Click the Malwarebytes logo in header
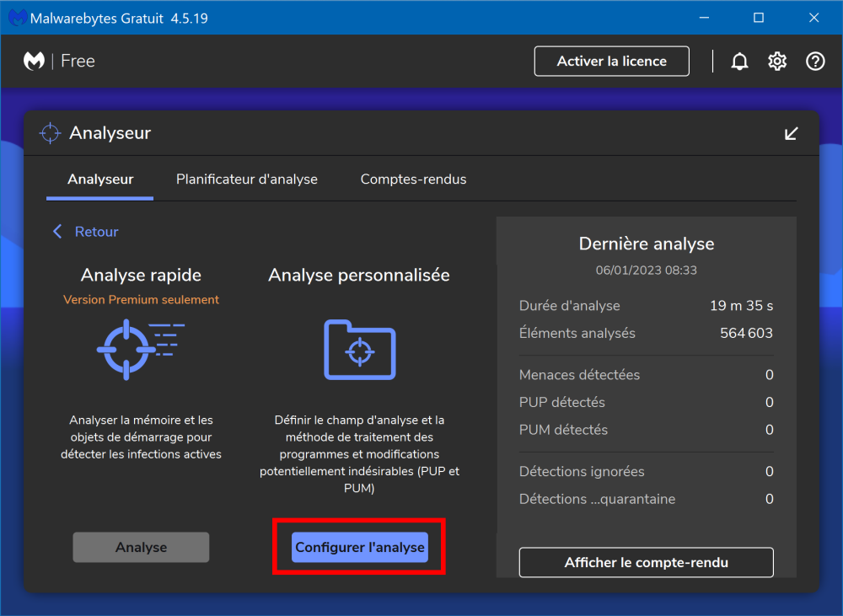The width and height of the screenshot is (843, 616). [x=34, y=62]
